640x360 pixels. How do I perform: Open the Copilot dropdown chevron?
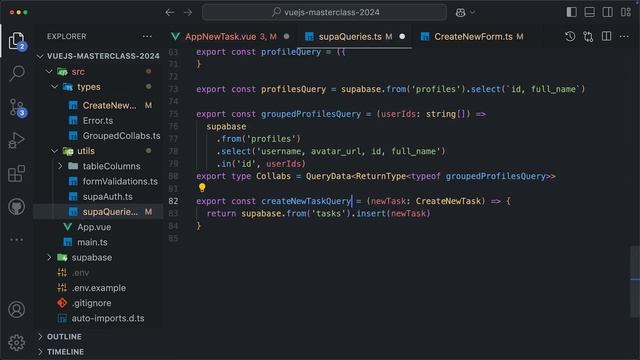[472, 13]
